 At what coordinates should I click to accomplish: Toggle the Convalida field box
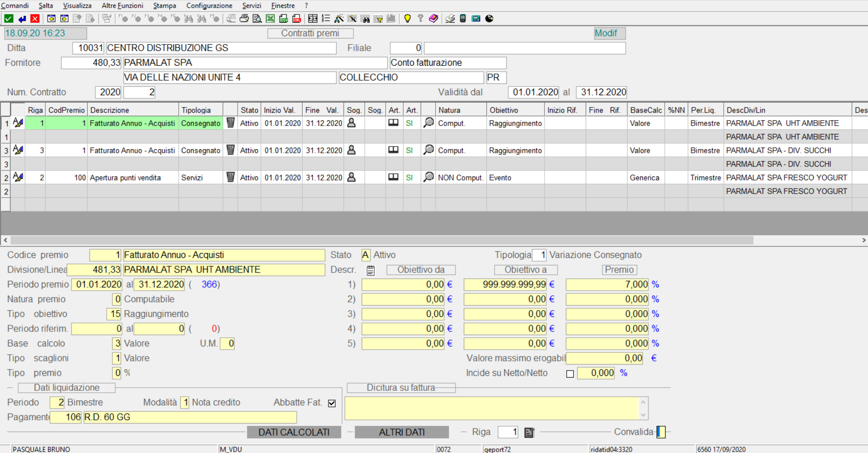pos(661,432)
